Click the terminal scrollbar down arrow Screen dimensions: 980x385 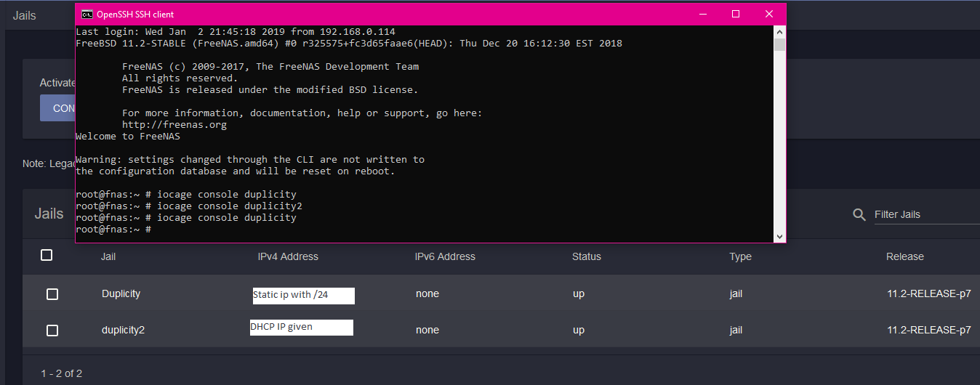[x=779, y=236]
